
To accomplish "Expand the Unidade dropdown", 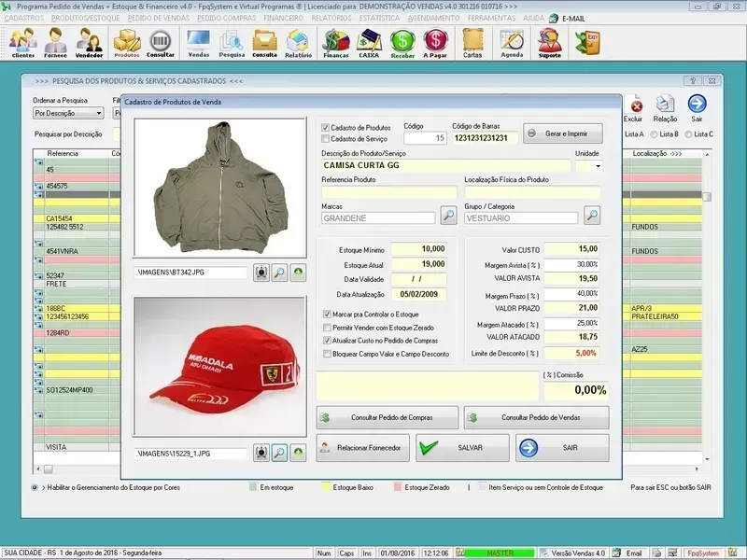I will [x=598, y=166].
